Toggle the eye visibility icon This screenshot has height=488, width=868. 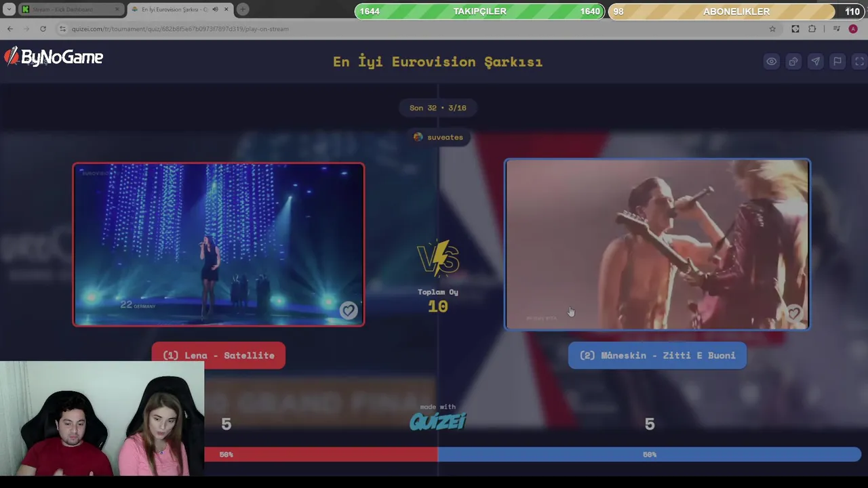coord(772,62)
